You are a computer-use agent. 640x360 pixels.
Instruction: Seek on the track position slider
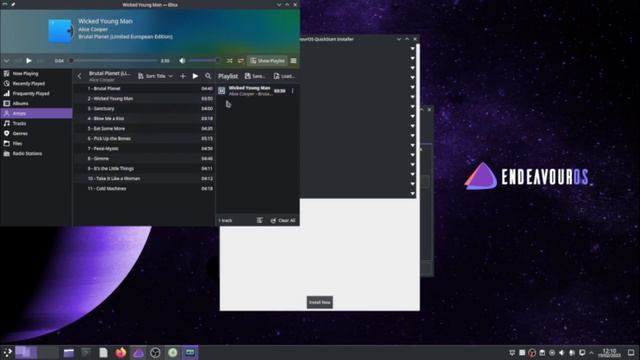[113, 61]
